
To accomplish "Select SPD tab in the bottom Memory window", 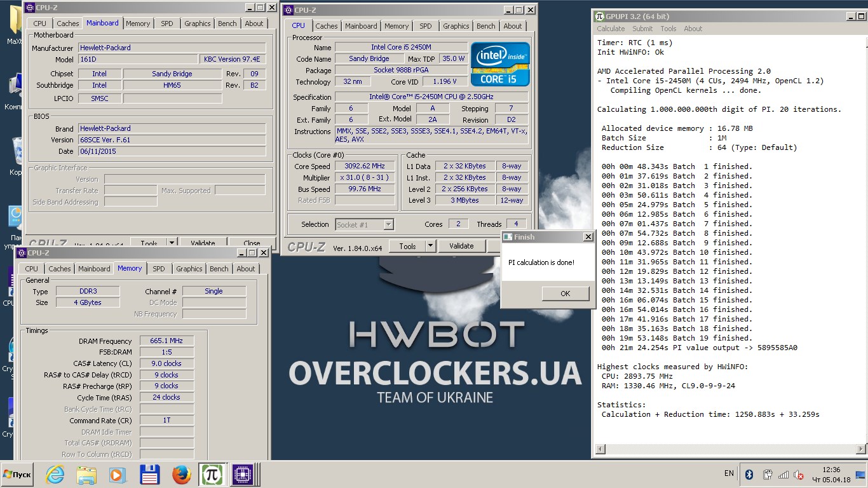I will (159, 269).
